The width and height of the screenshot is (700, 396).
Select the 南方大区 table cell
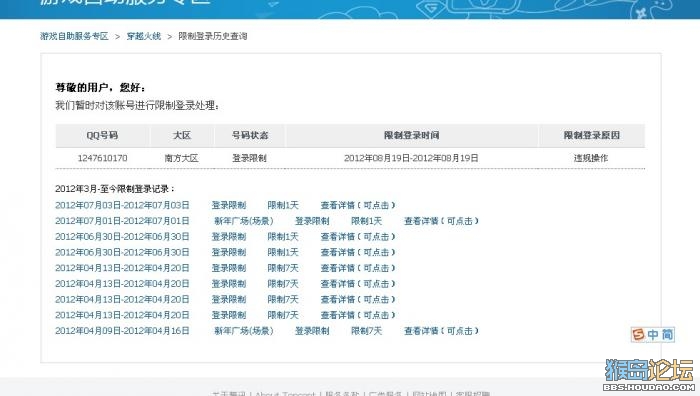click(x=182, y=158)
